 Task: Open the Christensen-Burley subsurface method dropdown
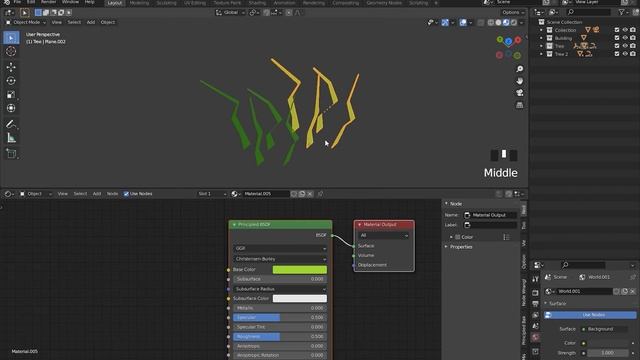point(280,259)
